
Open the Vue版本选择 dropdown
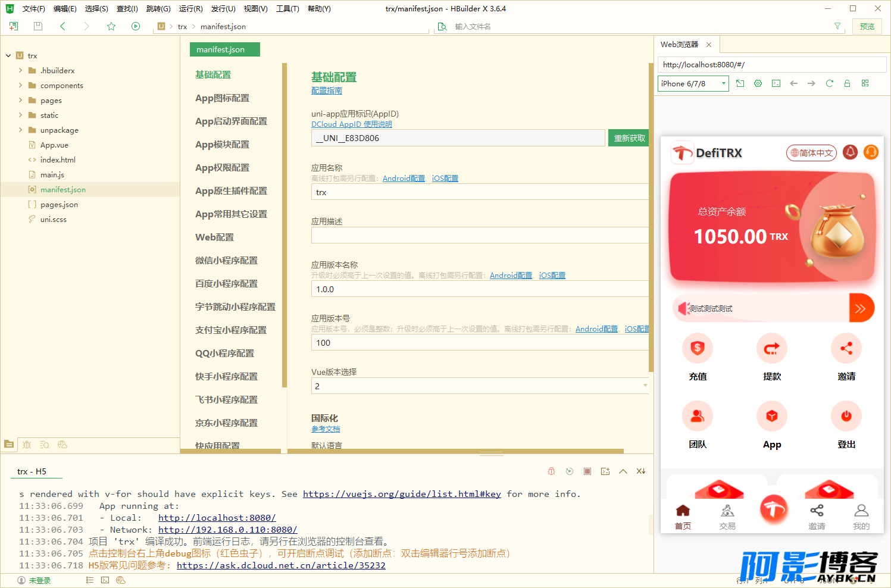pos(480,386)
